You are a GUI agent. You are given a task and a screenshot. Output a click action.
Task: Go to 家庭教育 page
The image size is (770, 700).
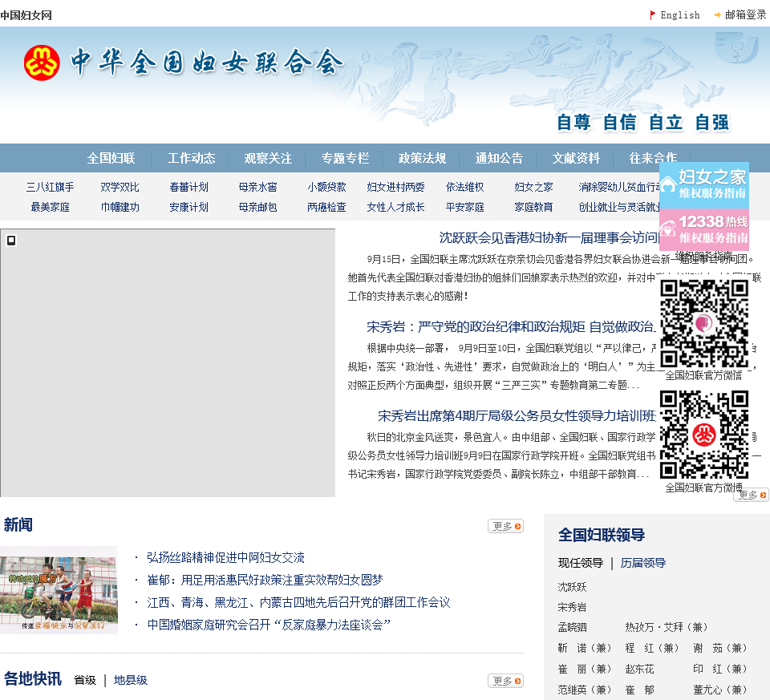534,207
